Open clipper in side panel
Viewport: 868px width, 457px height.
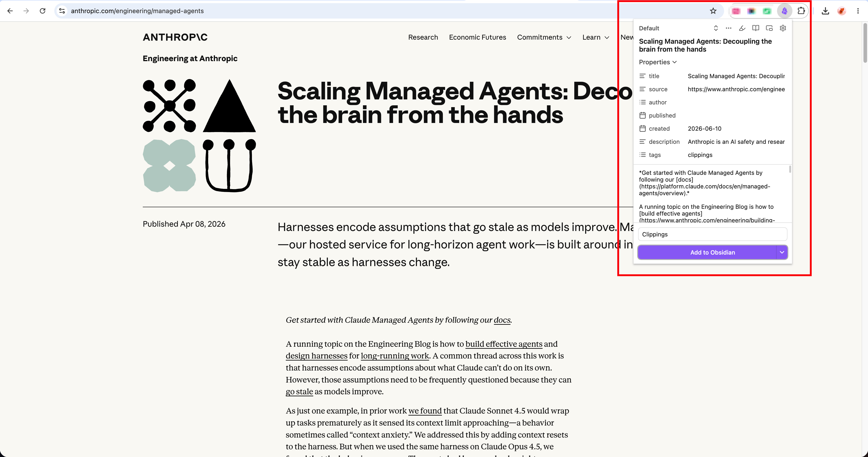click(x=769, y=28)
